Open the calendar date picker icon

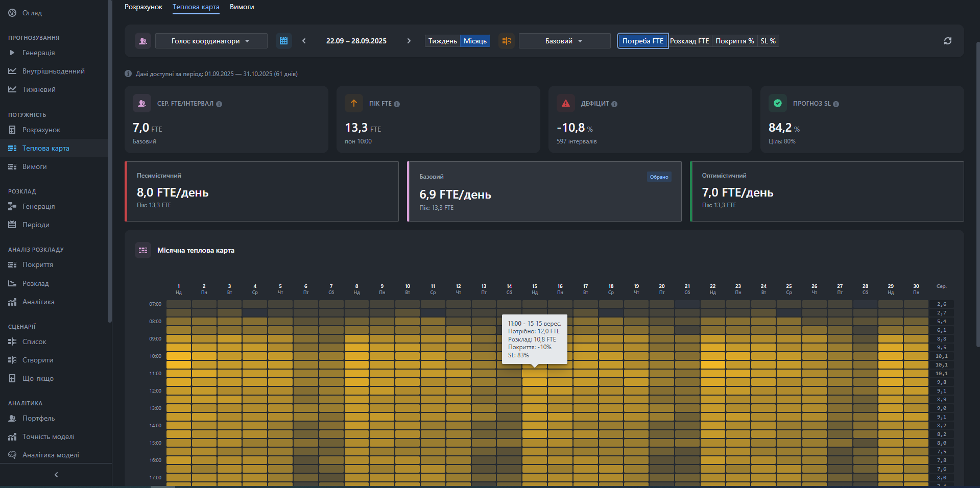click(284, 41)
